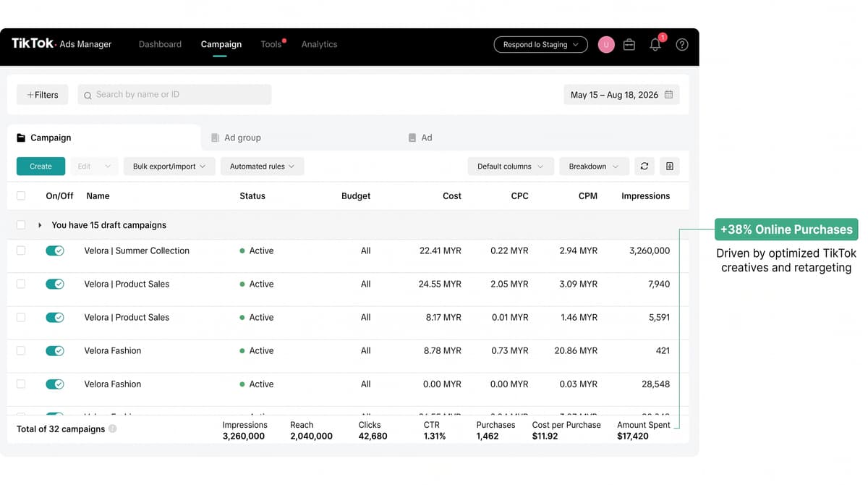This screenshot has width=868, height=485.
Task: Sort by the CPM column header
Action: 588,196
